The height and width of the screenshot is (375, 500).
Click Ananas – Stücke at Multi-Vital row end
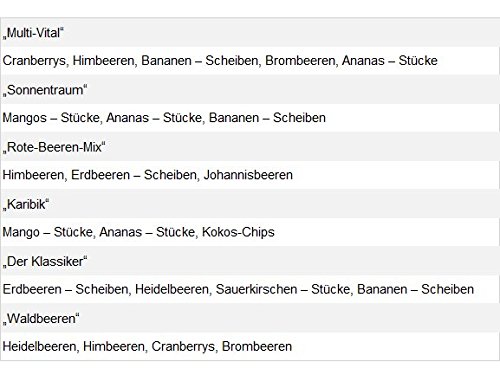[390, 61]
